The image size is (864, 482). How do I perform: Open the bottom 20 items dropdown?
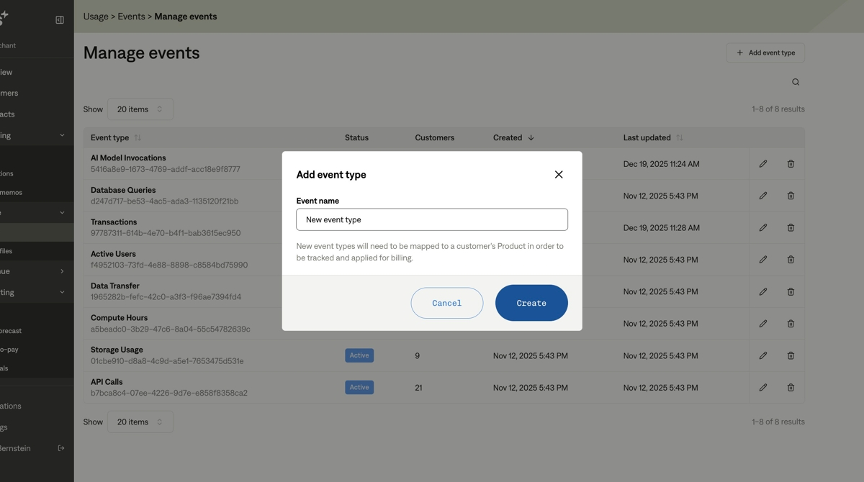coord(140,422)
